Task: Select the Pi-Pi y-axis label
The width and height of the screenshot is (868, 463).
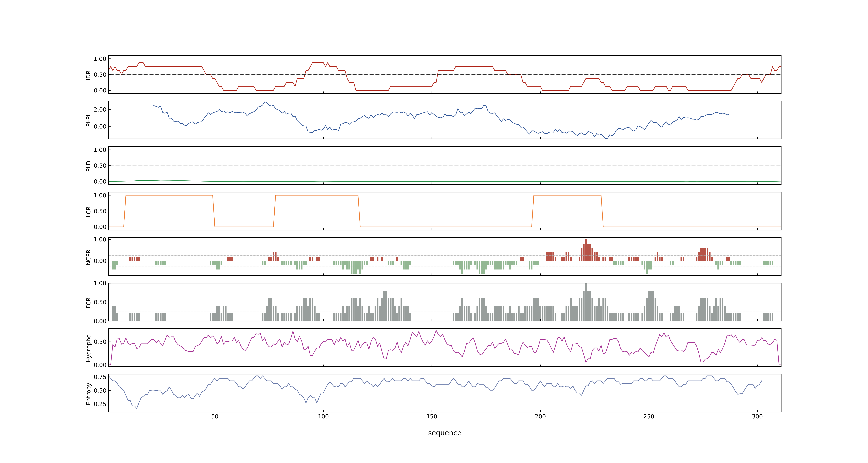Action: [x=89, y=120]
